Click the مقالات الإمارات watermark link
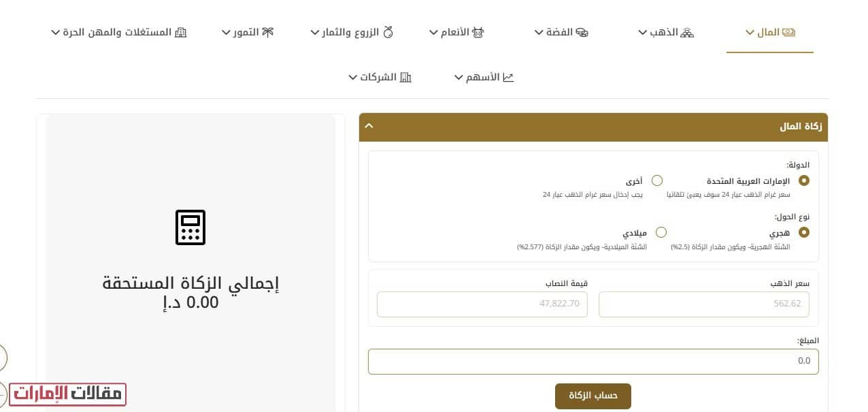The image size is (868, 412). tap(68, 394)
